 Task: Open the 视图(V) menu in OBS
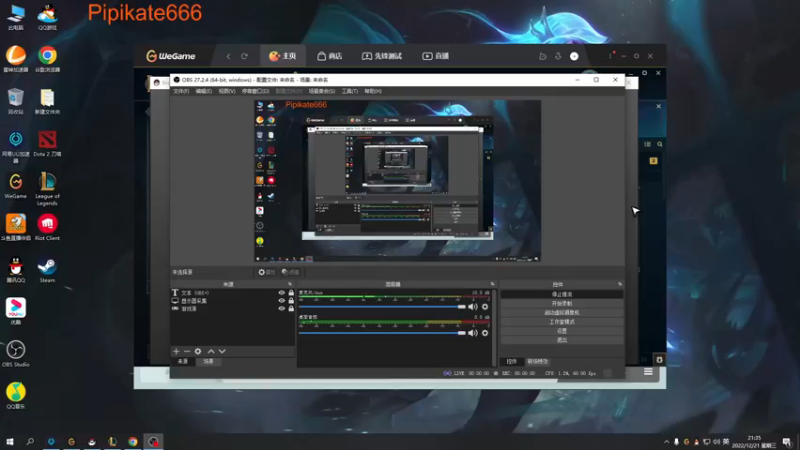pyautogui.click(x=227, y=91)
